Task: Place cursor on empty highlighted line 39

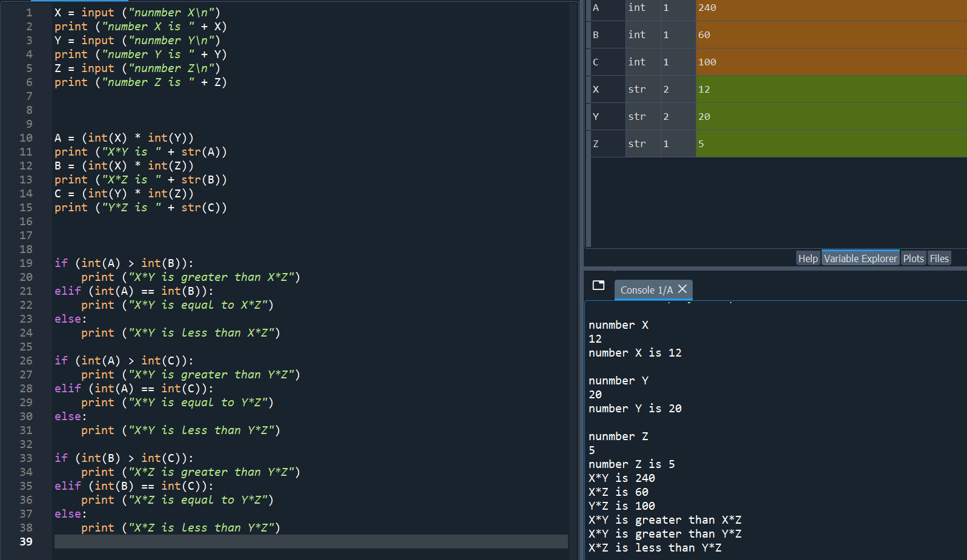Action: [303, 542]
